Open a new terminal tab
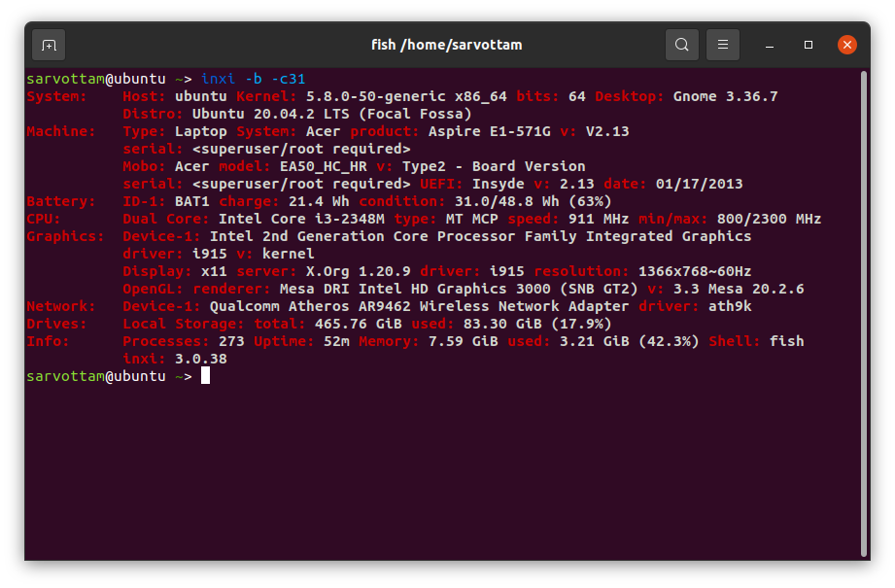 click(x=48, y=45)
